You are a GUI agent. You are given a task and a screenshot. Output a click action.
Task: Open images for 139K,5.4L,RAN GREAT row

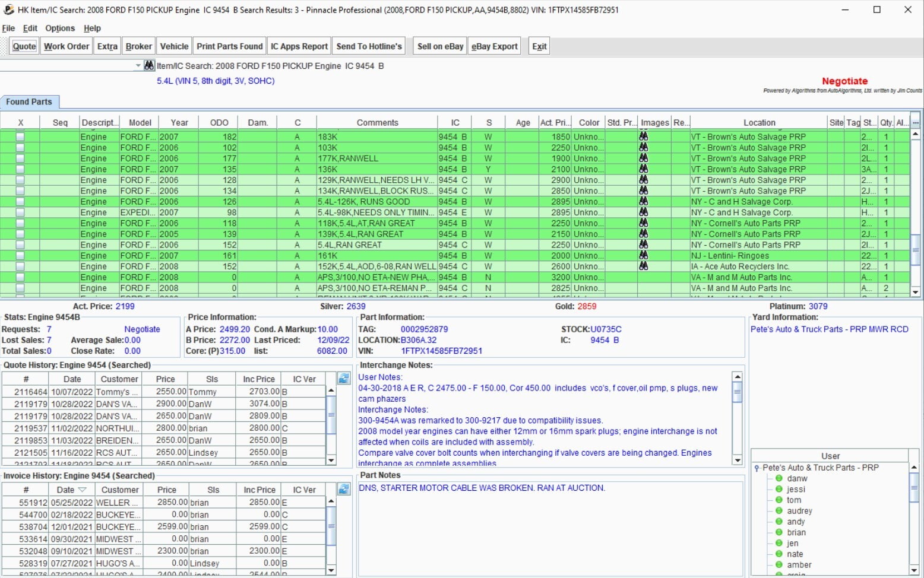point(643,234)
